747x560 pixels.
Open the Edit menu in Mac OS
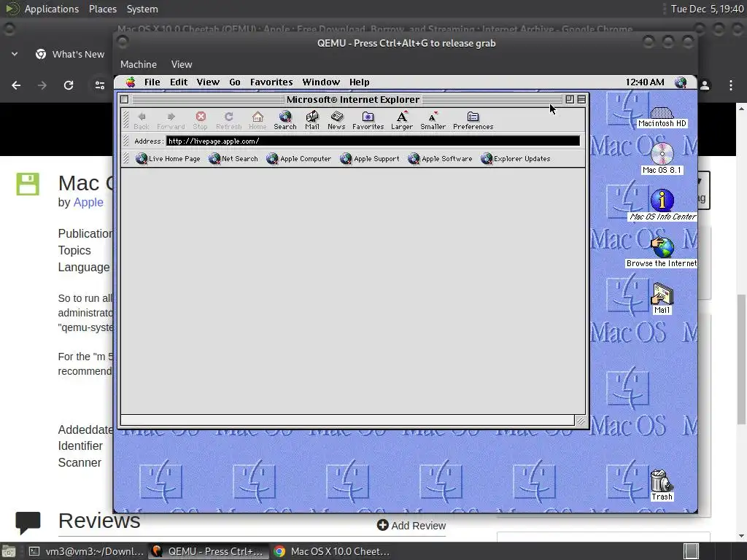[179, 82]
